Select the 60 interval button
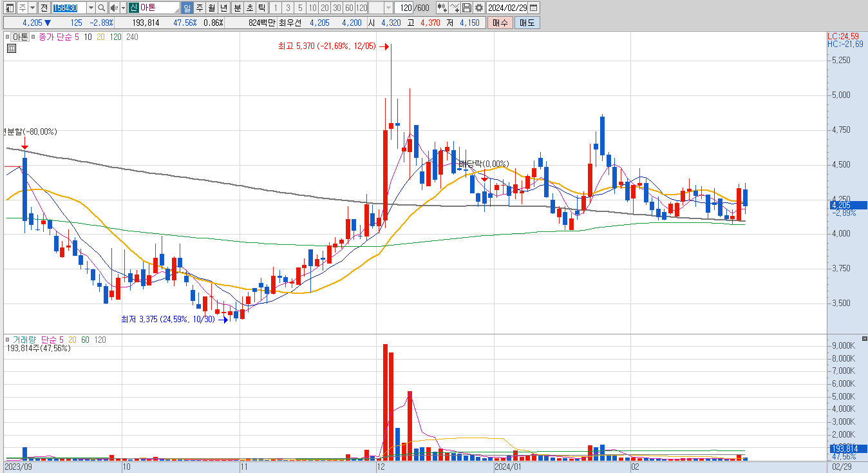 pos(349,8)
